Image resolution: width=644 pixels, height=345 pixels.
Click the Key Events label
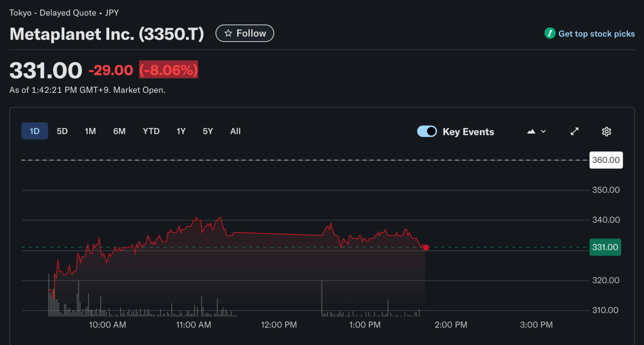[468, 132]
